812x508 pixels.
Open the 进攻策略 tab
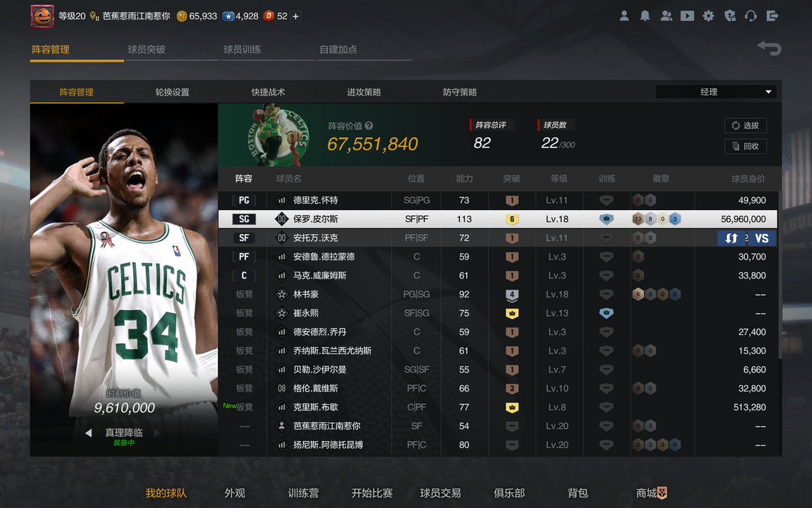tap(364, 92)
